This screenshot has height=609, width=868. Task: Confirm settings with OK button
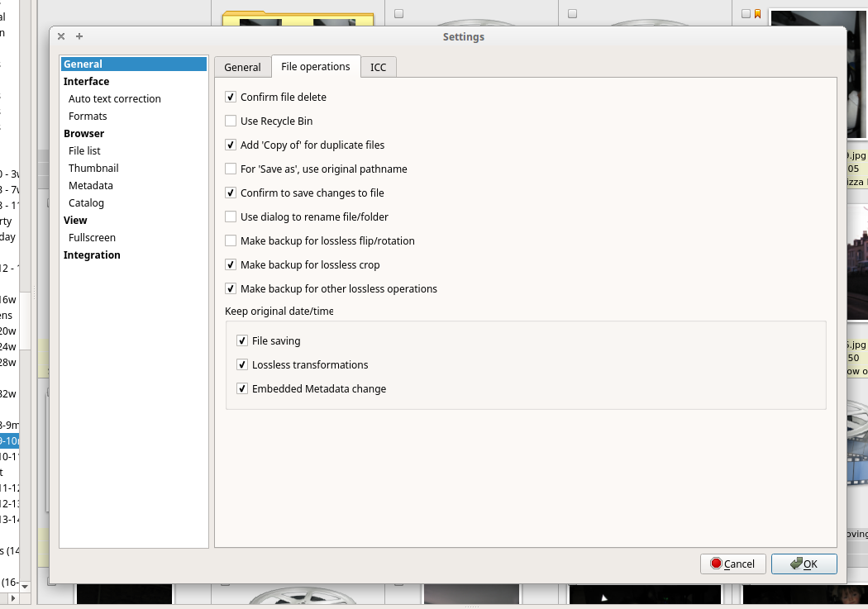(804, 564)
